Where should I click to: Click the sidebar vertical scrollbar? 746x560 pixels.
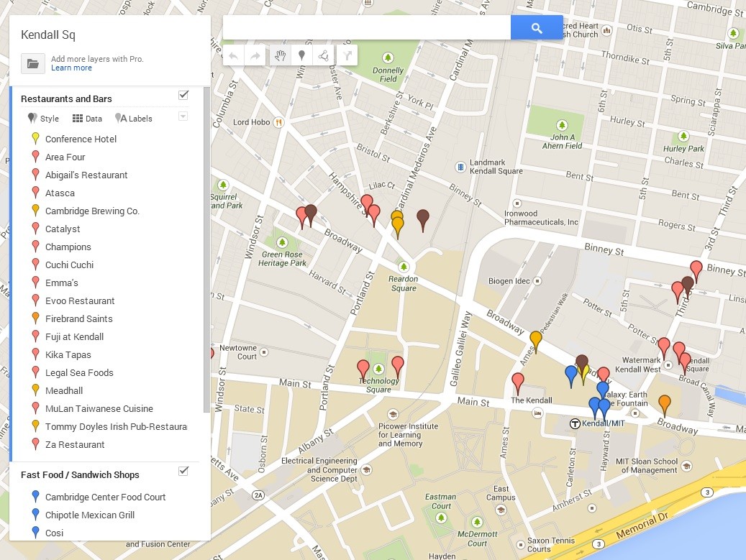[206, 249]
